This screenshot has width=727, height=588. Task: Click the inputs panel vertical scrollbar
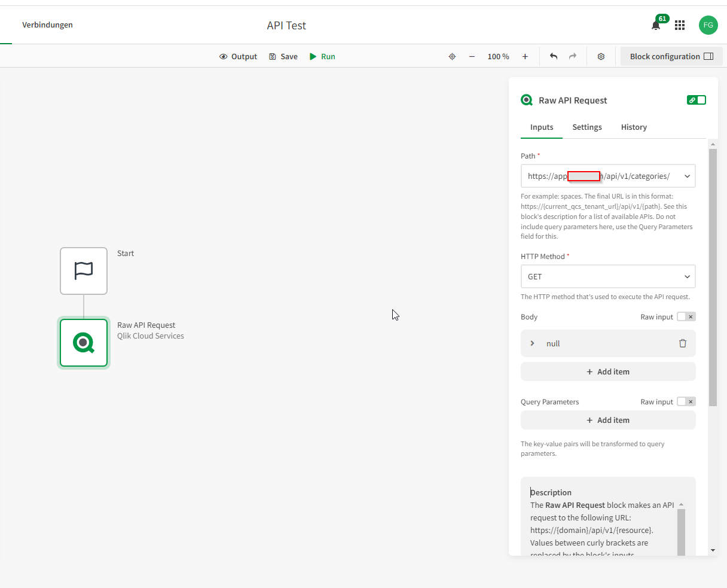tap(713, 278)
